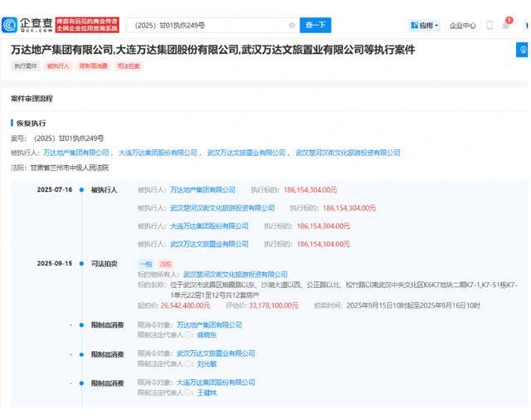Click the red slogan banner beside the logo
The height and width of the screenshot is (420, 531).
pos(87,25)
